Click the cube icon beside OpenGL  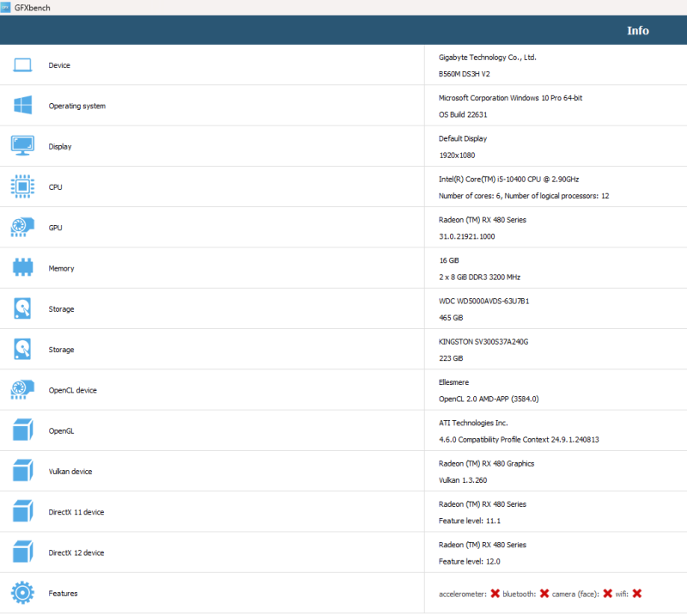pyautogui.click(x=23, y=430)
